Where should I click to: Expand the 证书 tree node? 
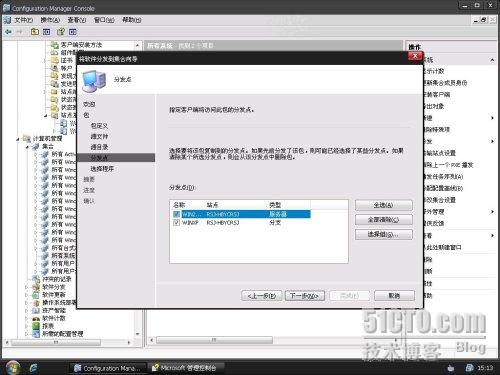[46, 61]
